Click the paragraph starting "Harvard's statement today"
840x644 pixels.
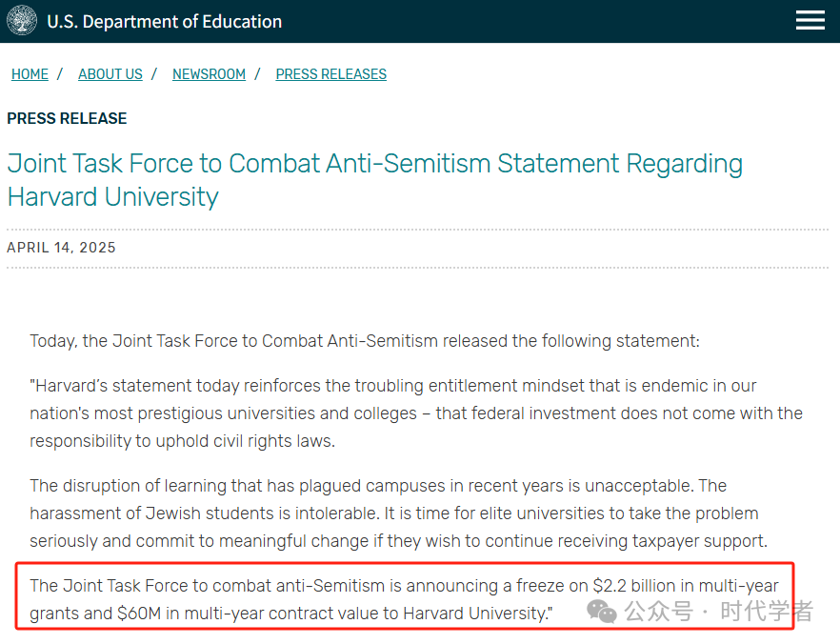416,413
